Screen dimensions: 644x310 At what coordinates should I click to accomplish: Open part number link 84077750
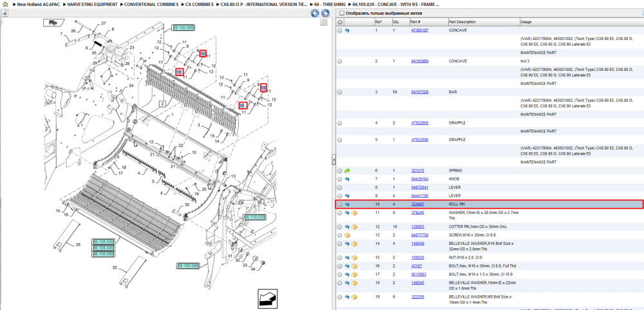[420, 235]
